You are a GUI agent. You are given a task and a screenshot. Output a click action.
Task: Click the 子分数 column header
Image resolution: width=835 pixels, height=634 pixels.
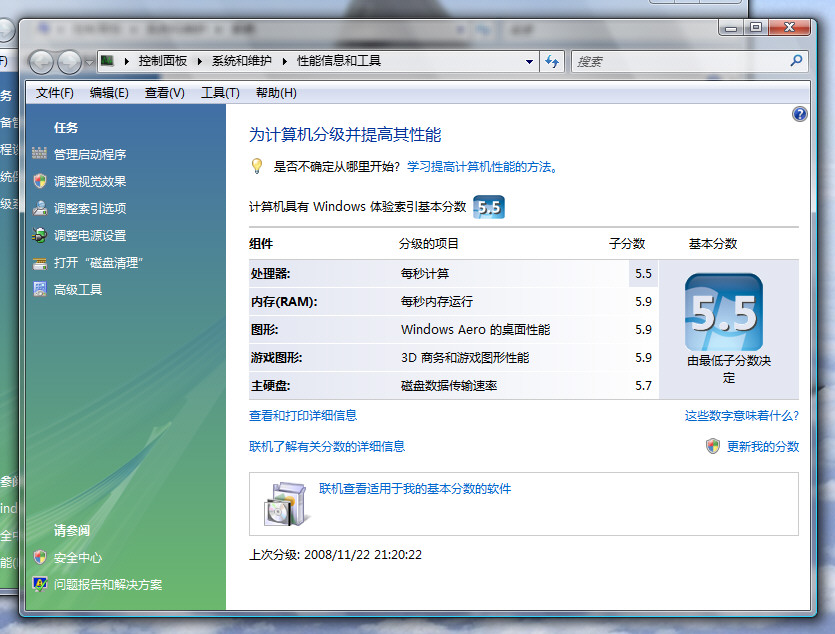click(x=627, y=244)
